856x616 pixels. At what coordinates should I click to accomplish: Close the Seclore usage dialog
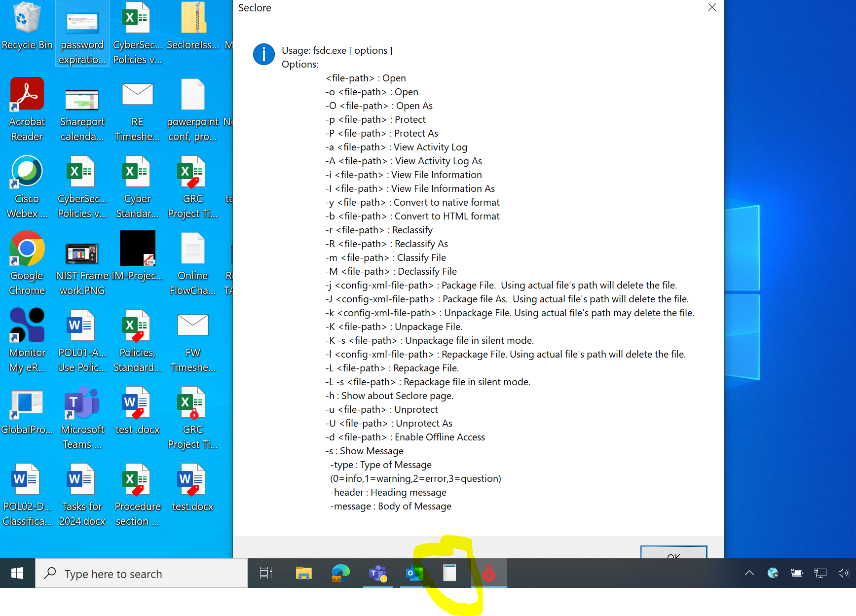[712, 7]
